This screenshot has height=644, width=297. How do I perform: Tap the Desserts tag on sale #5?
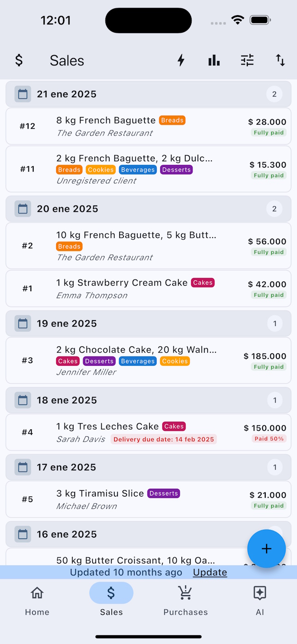click(x=163, y=493)
